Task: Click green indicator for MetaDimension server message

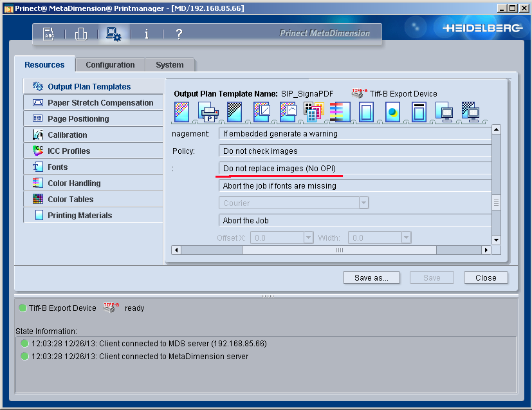Action: pos(24,356)
